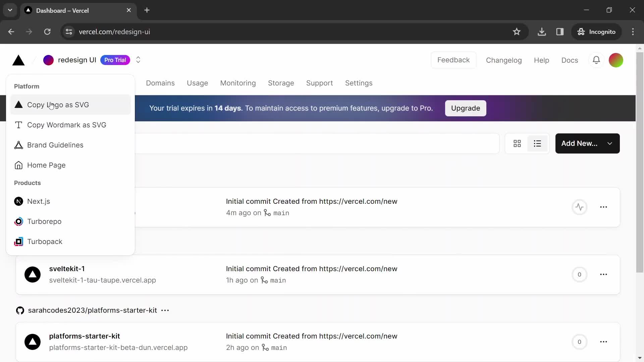Click the Vercel triangle logo icon

(x=18, y=60)
